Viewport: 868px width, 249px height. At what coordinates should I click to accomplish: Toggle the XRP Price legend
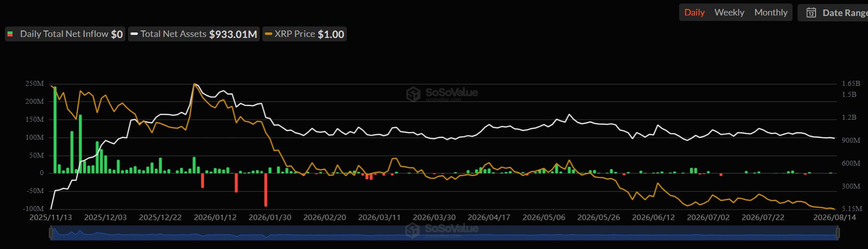304,34
